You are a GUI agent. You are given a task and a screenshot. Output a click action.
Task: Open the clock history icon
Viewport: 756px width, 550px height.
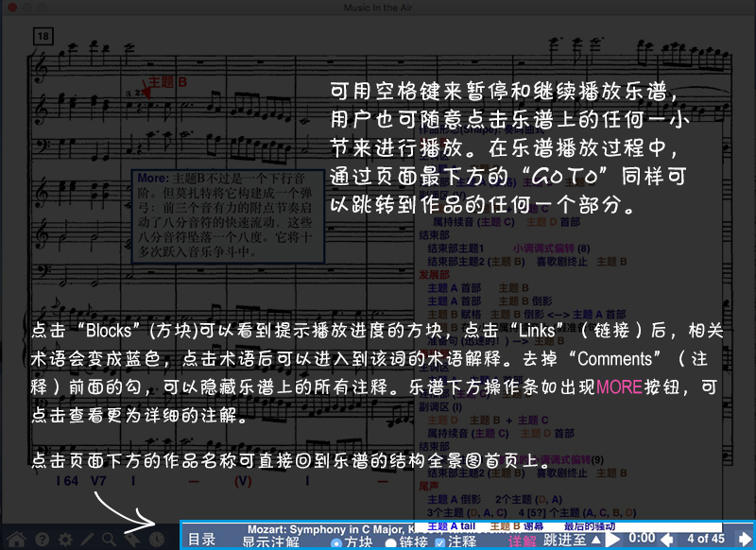click(156, 539)
